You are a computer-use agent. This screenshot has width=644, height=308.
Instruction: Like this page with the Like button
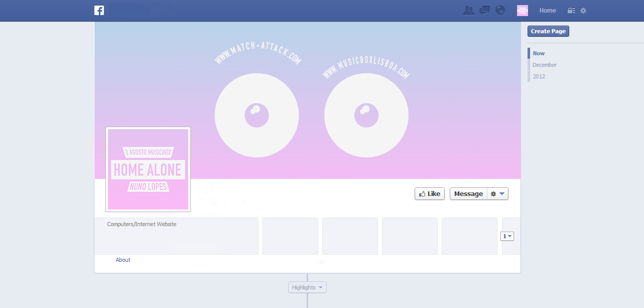pyautogui.click(x=430, y=194)
